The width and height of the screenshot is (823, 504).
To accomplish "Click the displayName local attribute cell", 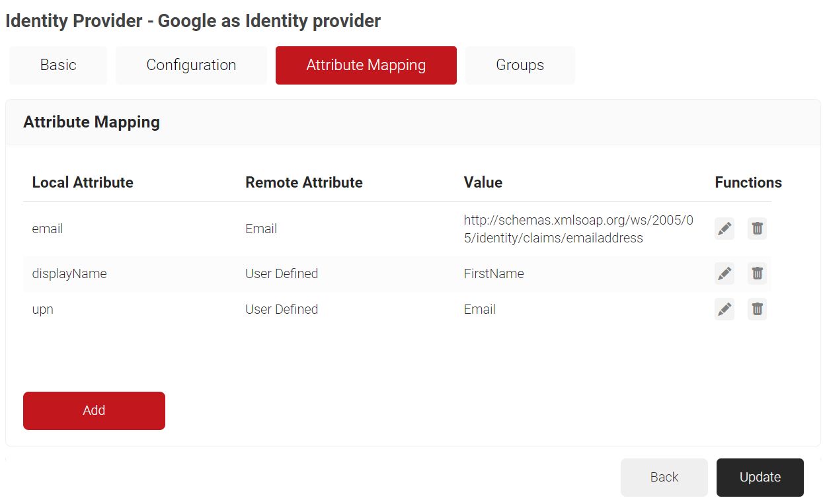I will (x=69, y=273).
